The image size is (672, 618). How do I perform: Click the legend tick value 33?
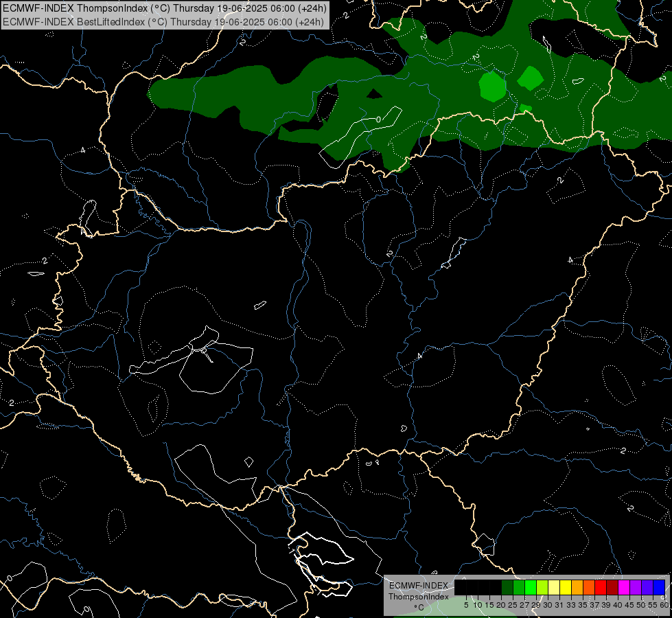(x=571, y=605)
